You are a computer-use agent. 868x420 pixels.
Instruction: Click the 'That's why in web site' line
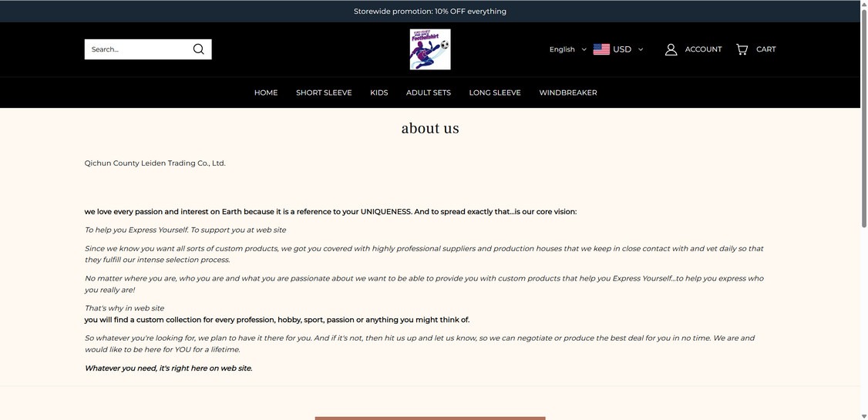[x=125, y=308]
